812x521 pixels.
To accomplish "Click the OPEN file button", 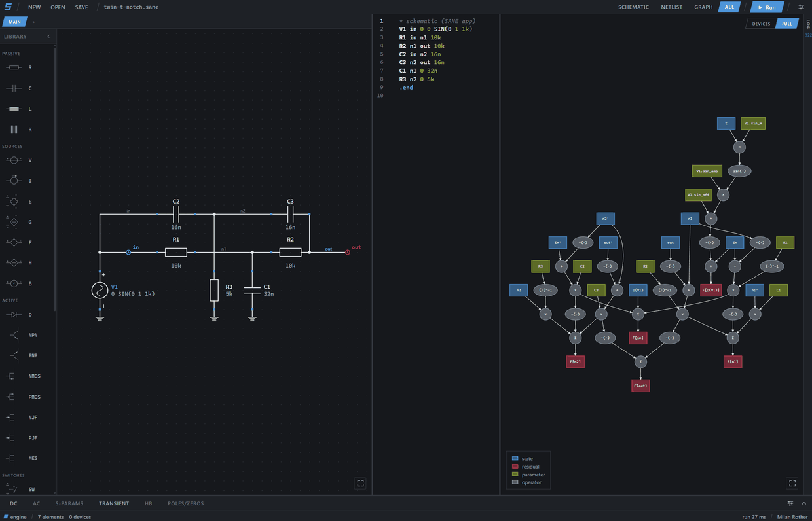I will 58,7.
